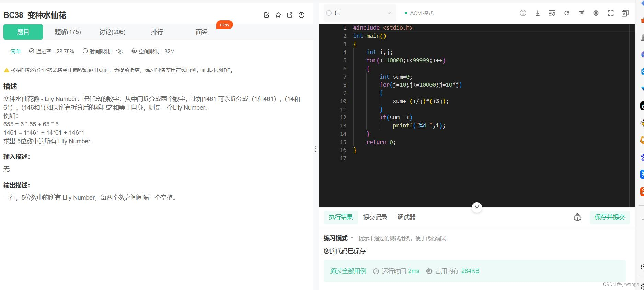Click the checkmark icon before 通过率

(x=32, y=51)
